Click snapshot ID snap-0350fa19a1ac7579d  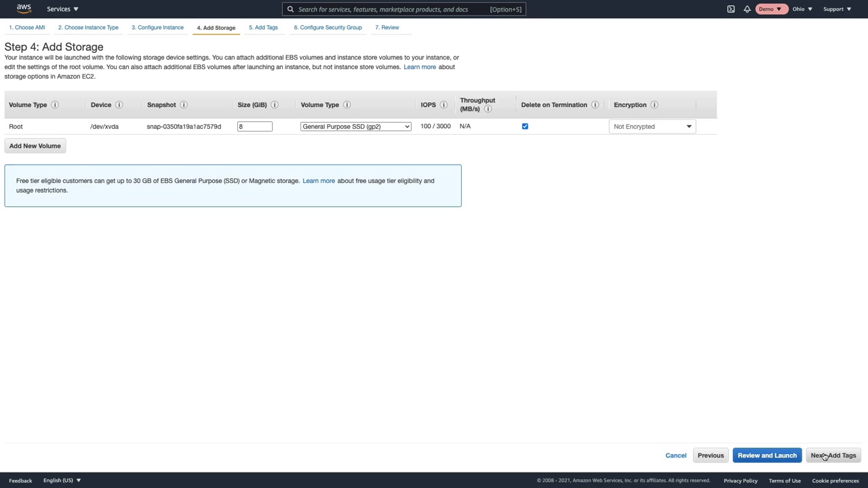click(184, 127)
